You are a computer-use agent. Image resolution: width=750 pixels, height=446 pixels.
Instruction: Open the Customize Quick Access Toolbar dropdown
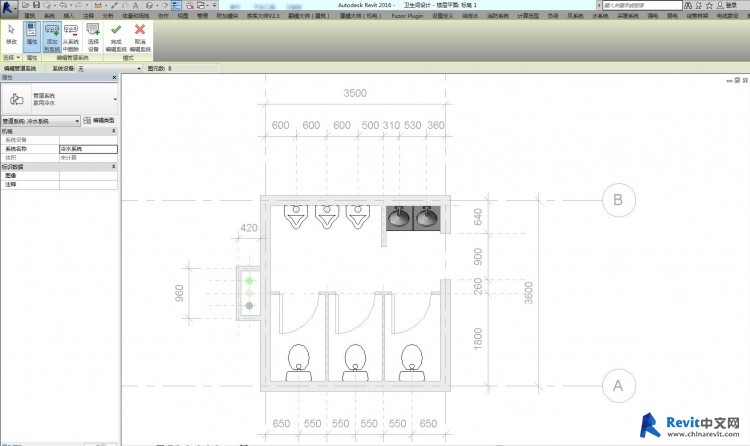pyautogui.click(x=214, y=5)
